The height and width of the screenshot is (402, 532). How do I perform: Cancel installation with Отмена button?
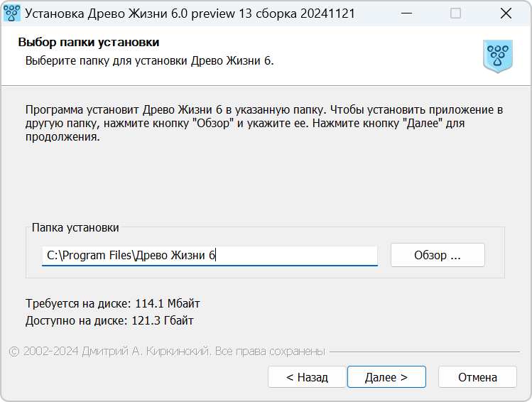pyautogui.click(x=477, y=377)
